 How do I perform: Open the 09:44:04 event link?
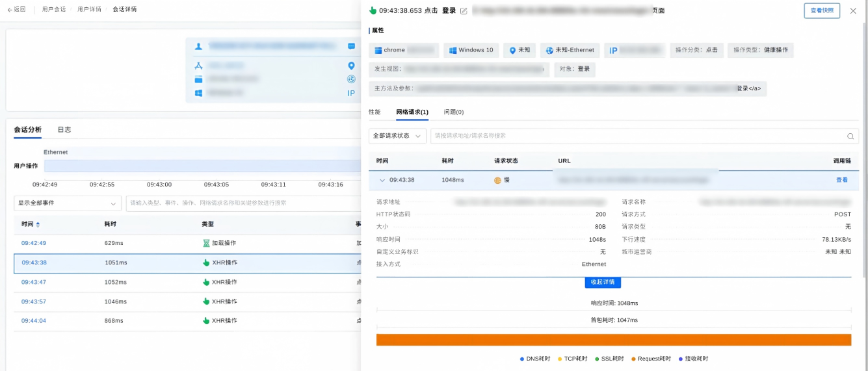click(x=34, y=320)
